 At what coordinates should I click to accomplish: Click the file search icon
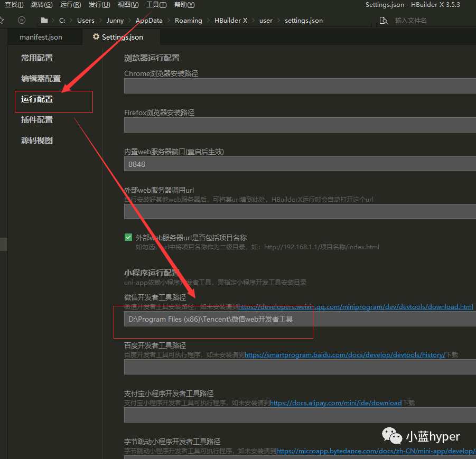coord(384,21)
